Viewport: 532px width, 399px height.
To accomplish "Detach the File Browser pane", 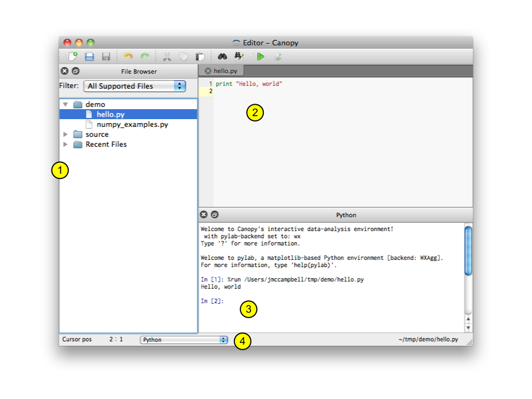I will click(76, 71).
